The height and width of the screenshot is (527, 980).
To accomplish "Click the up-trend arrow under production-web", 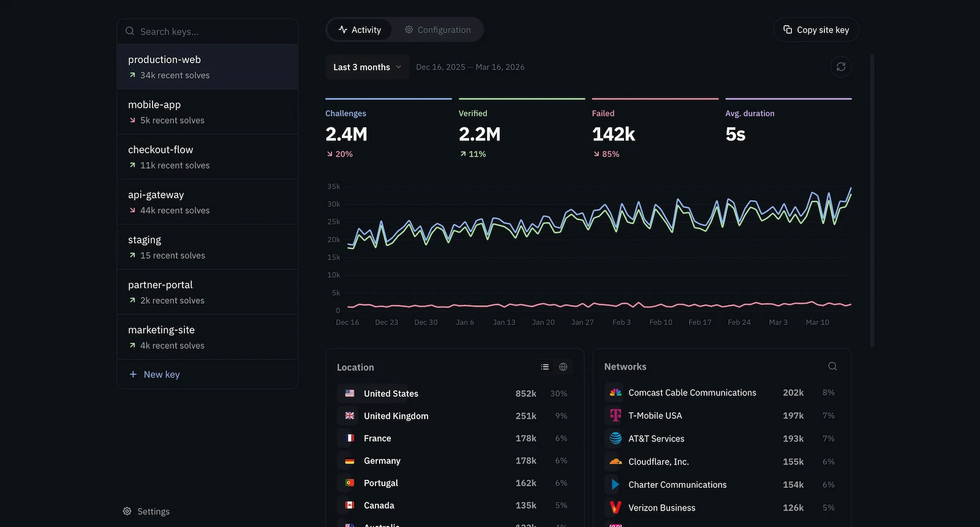I will point(132,75).
